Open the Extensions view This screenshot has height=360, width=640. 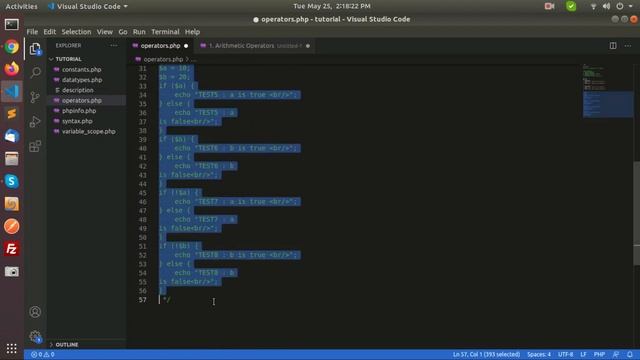coord(35,146)
